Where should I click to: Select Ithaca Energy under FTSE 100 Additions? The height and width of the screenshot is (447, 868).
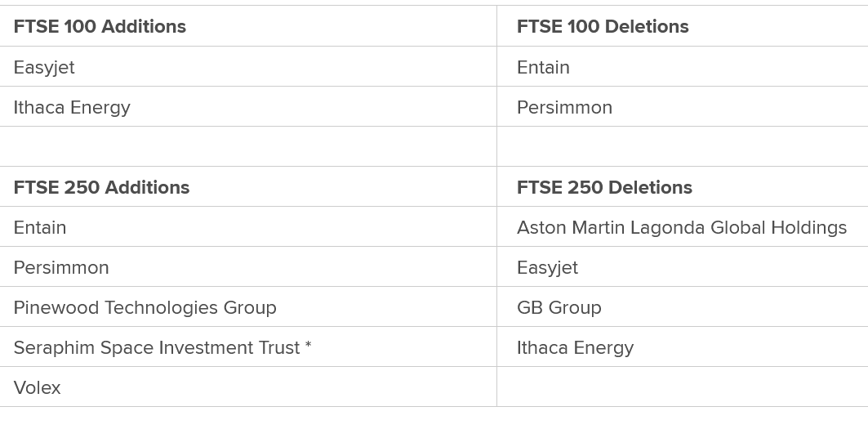click(248, 106)
